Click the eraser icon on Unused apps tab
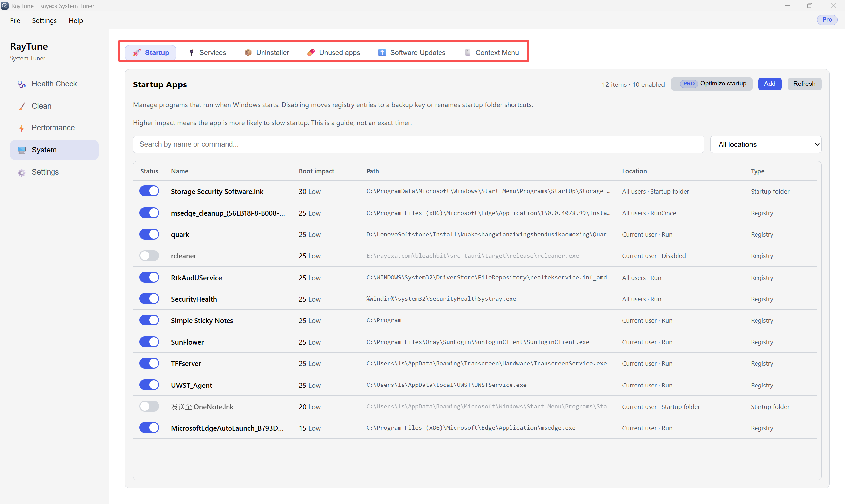 311,52
